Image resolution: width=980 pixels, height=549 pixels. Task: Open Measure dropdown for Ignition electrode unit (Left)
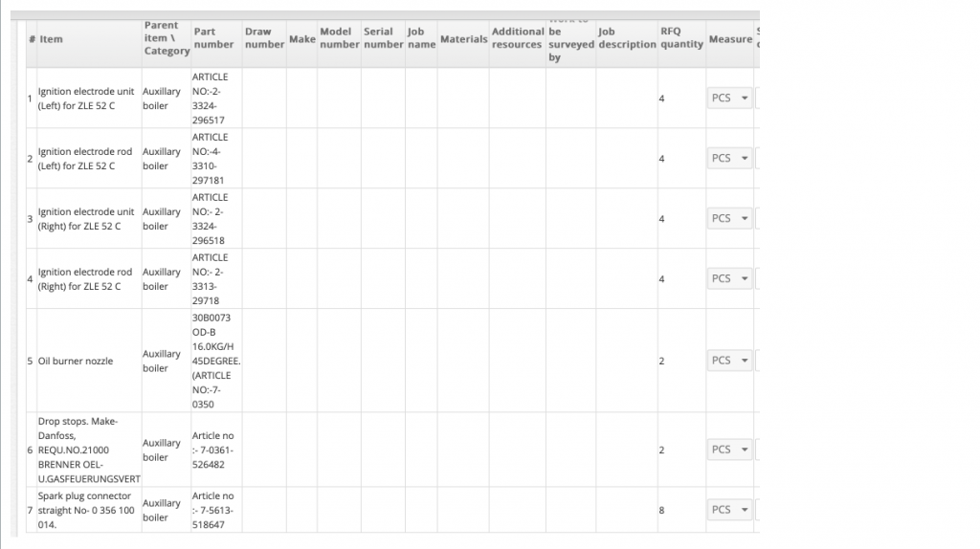730,98
